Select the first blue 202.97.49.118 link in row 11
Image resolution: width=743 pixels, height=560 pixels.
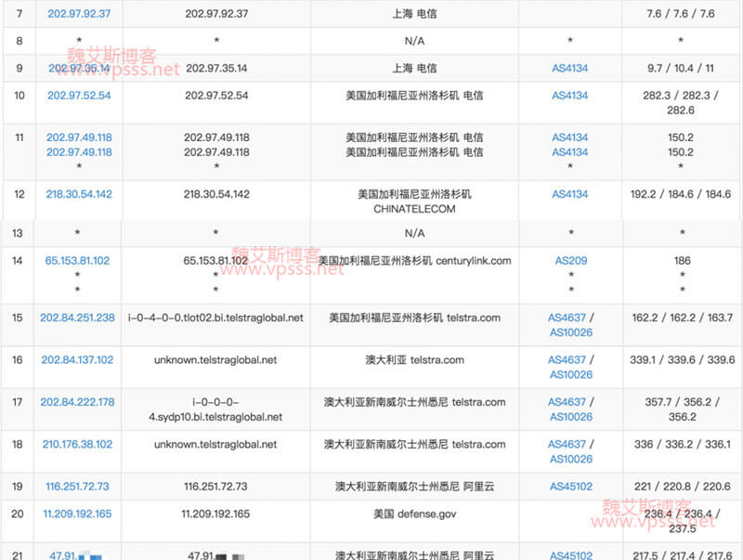(78, 137)
